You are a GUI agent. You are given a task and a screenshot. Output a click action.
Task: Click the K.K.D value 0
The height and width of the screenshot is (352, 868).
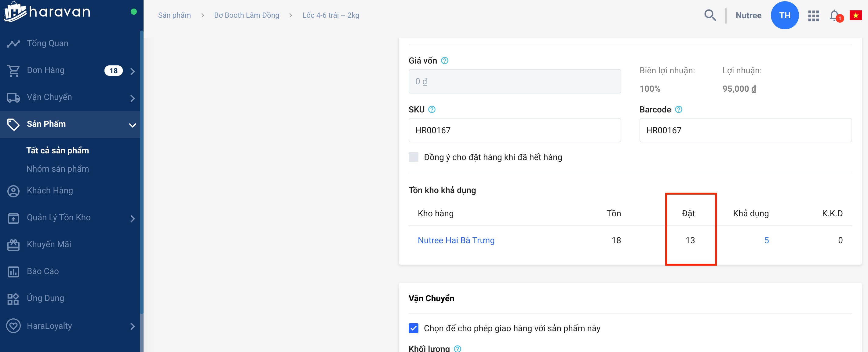tap(840, 240)
